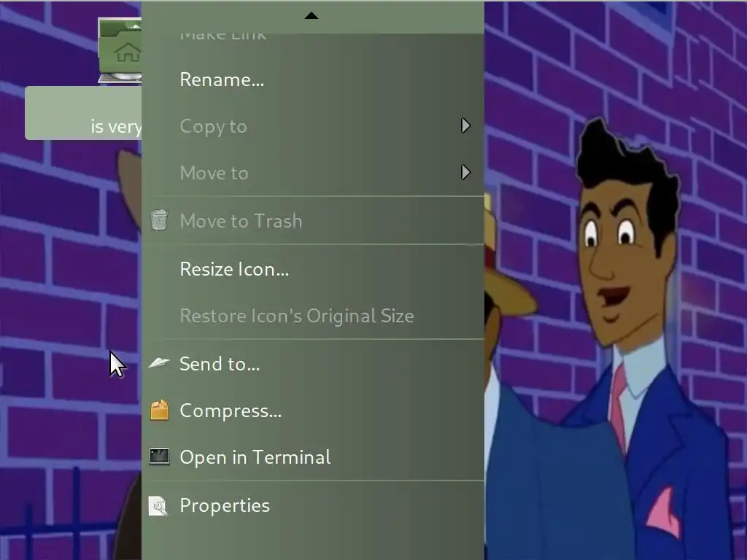Screen dimensions: 747x560
Task: Choose Open in Terminal
Action: [312, 457]
